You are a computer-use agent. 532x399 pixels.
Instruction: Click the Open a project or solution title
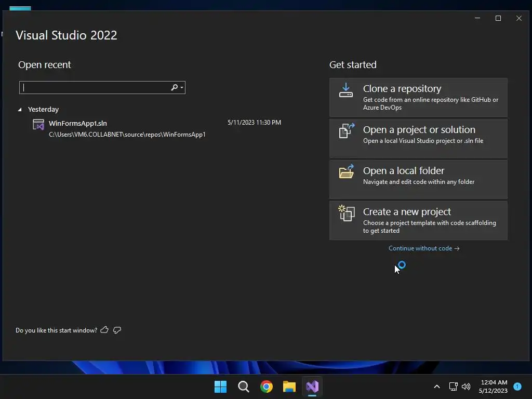click(419, 129)
